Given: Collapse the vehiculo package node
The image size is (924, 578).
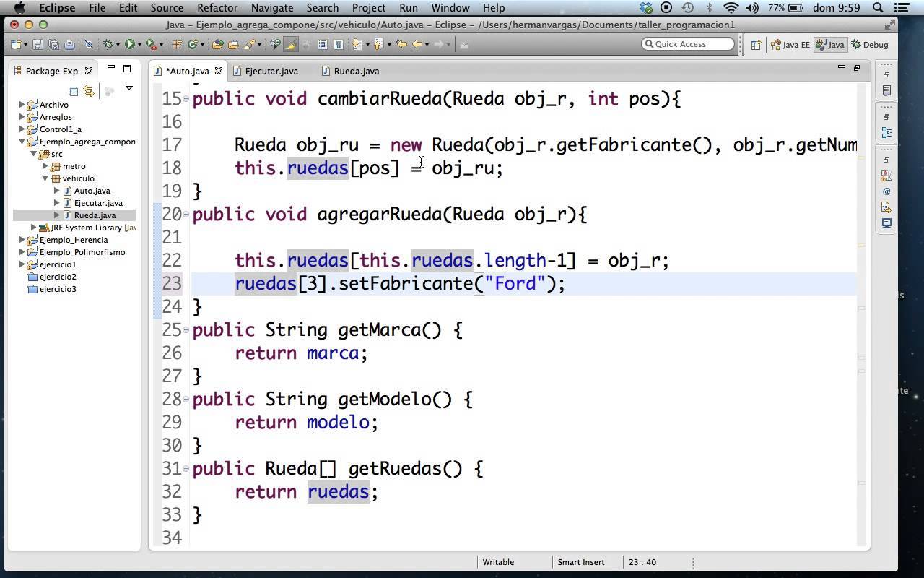Looking at the screenshot, I should coord(45,178).
